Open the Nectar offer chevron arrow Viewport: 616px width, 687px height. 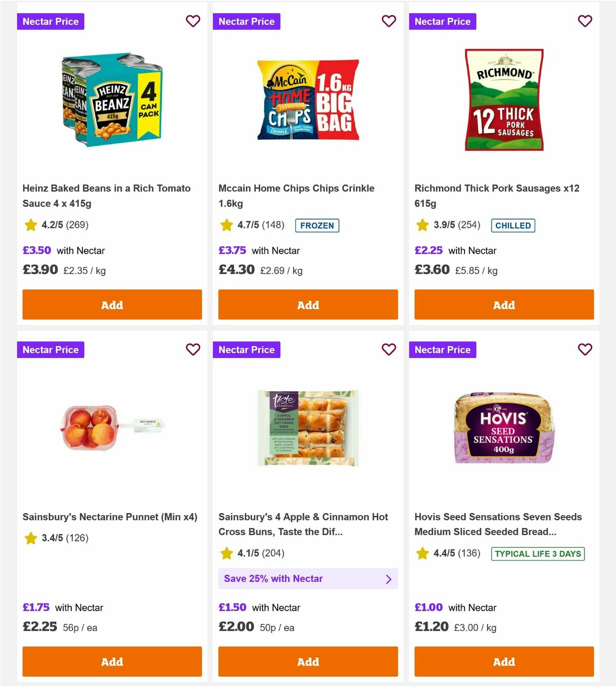coord(389,579)
